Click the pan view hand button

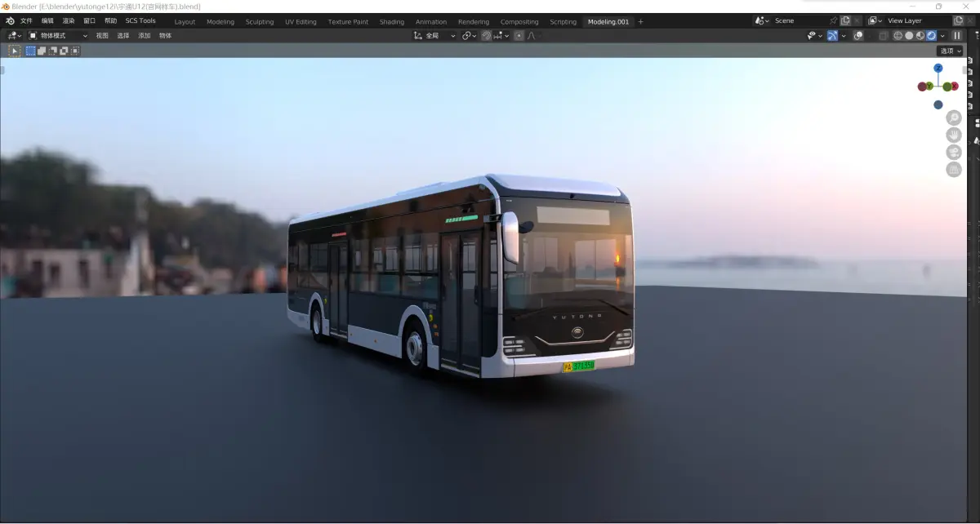tap(953, 135)
